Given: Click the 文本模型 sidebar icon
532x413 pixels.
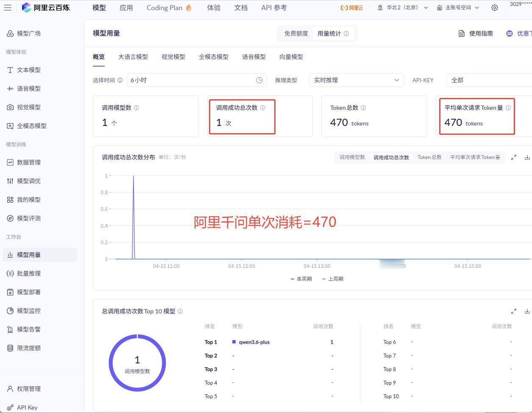Looking at the screenshot, I should click(10, 70).
